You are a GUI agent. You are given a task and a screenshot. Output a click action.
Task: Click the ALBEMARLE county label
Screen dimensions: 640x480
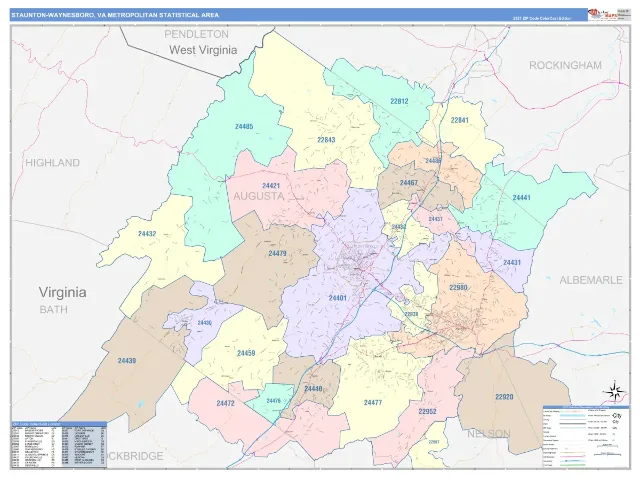591,280
